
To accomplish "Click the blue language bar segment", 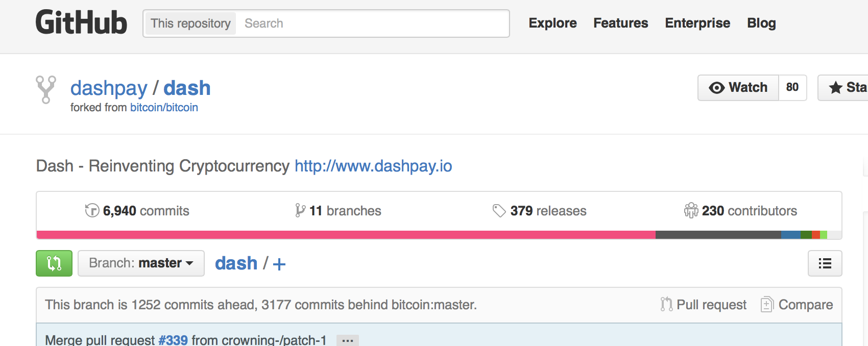I will [x=791, y=235].
